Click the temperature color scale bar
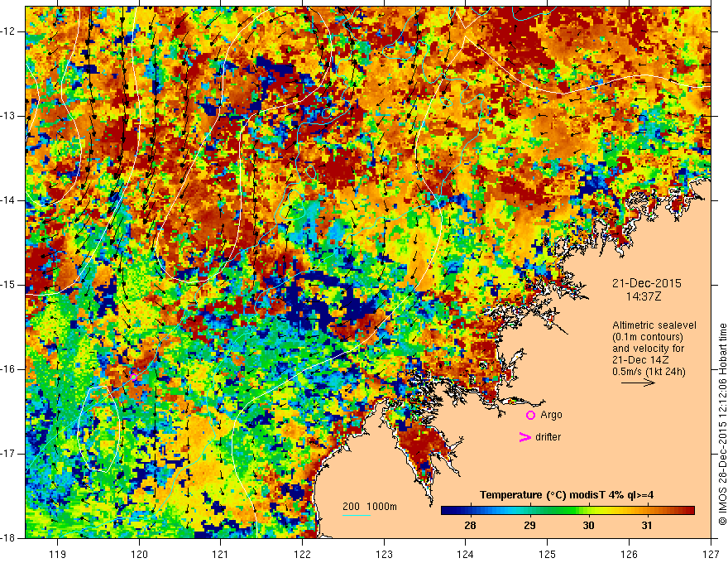728x563 pixels. coord(568,511)
